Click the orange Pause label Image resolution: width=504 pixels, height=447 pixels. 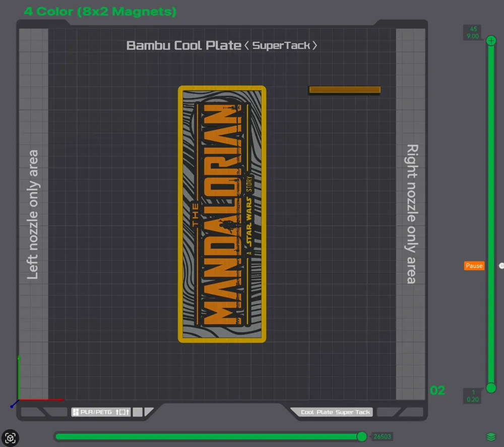[474, 266]
